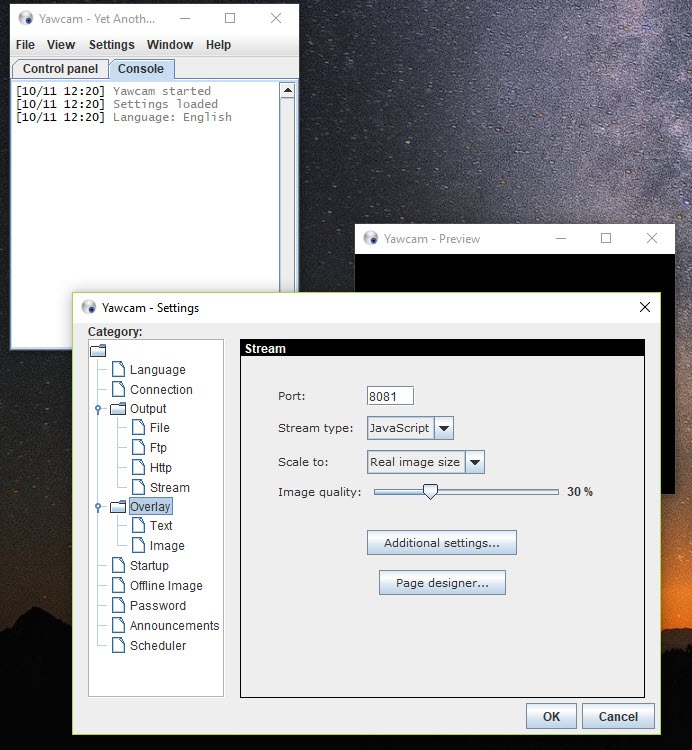Click the Overlay folder icon
Viewport: 692px width, 750px height.
coord(118,507)
